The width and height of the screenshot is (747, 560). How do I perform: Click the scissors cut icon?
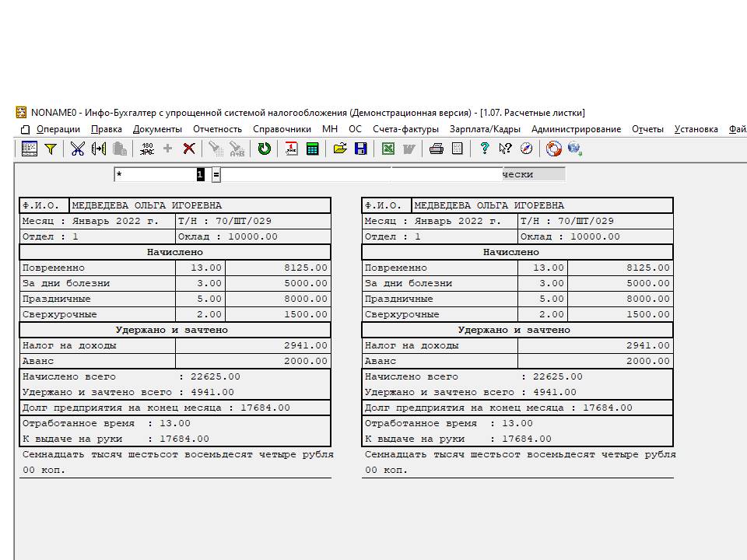pos(77,149)
